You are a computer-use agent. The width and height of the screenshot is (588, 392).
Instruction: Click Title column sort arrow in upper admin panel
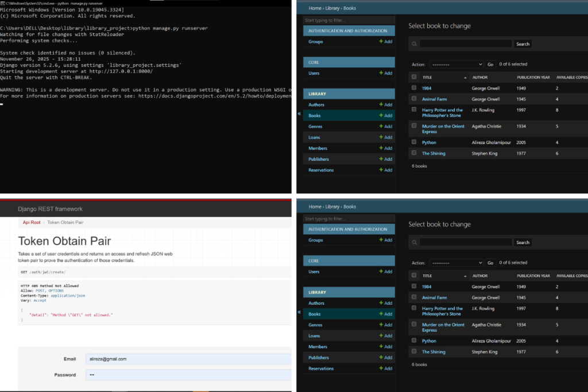coord(465,77)
